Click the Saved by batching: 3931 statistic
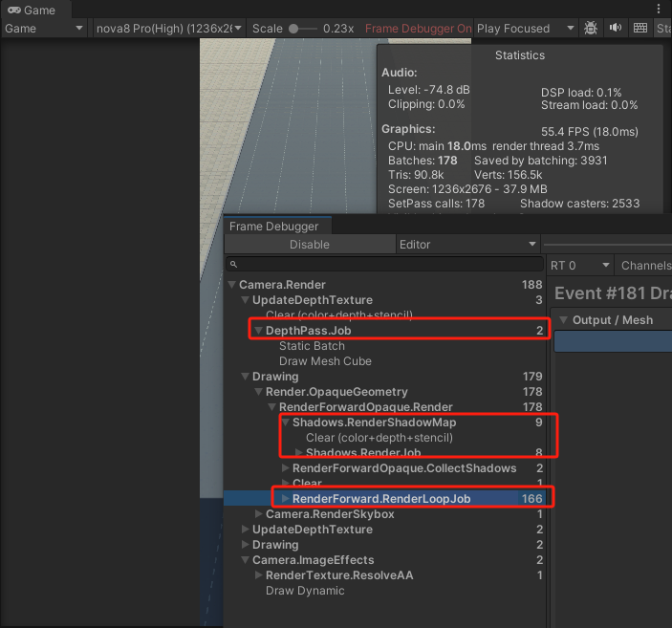This screenshot has width=672, height=628. pos(540,161)
